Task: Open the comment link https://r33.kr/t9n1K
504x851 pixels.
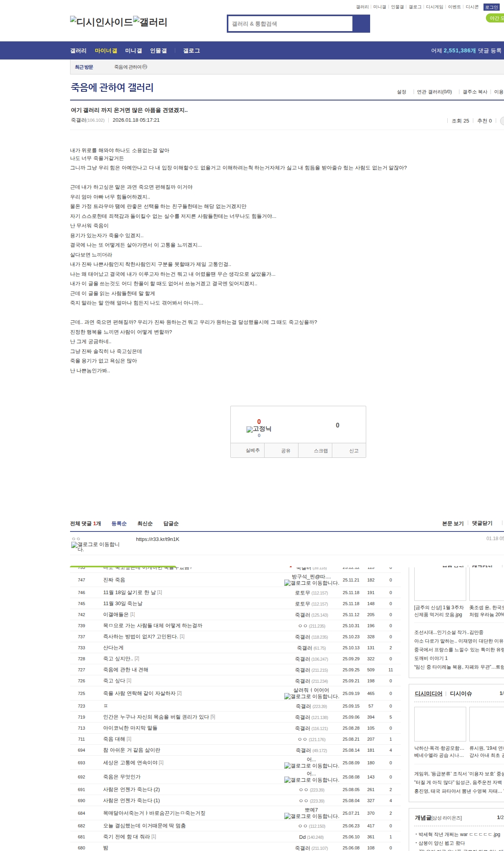Action: [157, 539]
